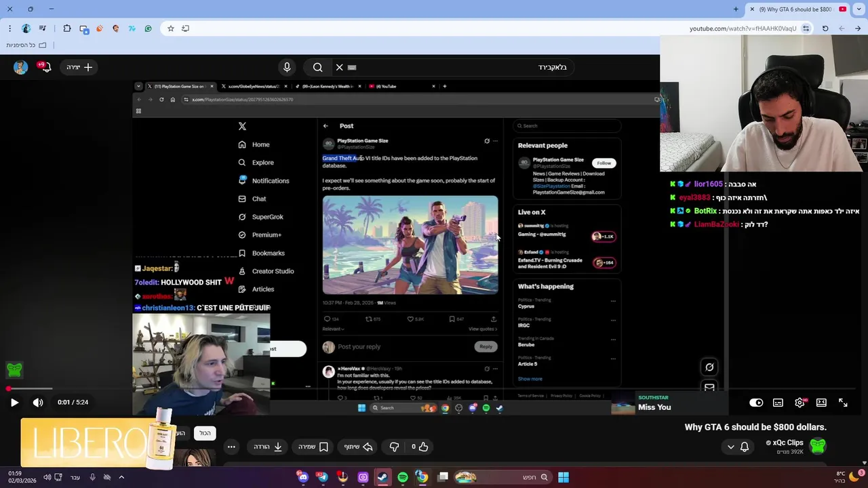Open the Chrome media control icon
The width and height of the screenshot is (868, 488).
pyautogui.click(x=43, y=28)
